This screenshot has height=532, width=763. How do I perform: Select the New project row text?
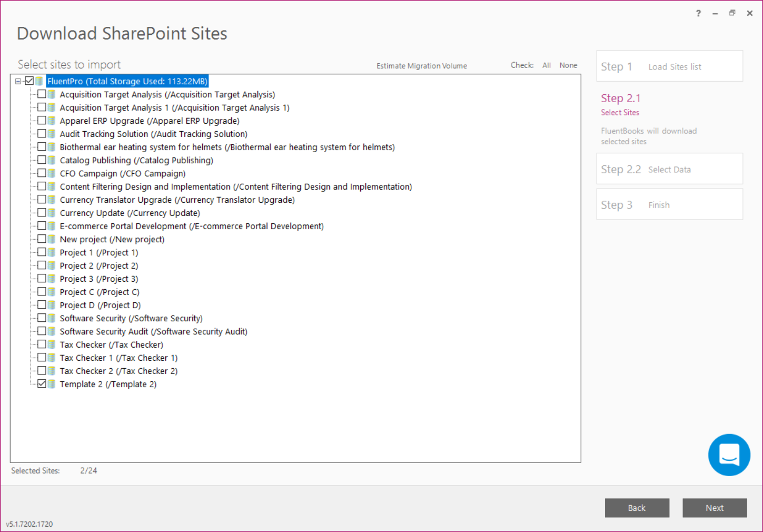[x=112, y=239]
